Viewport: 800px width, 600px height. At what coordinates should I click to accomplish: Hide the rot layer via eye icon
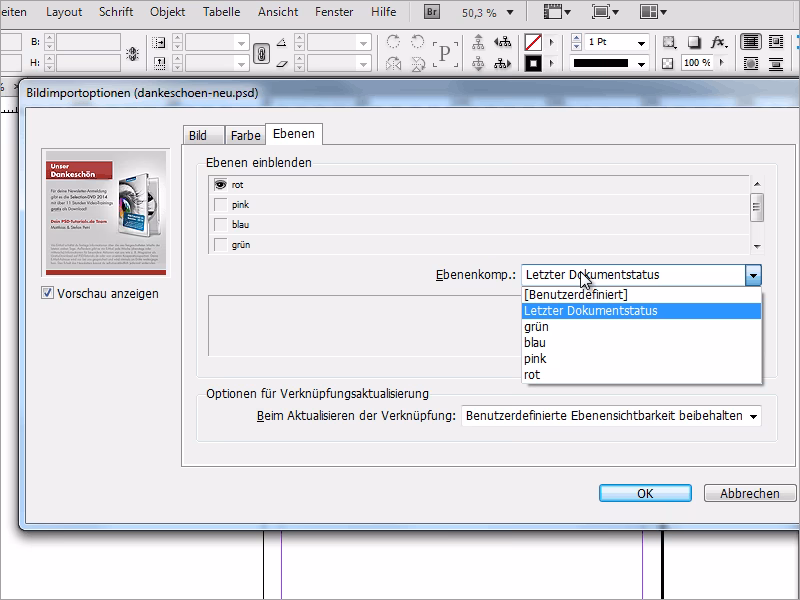coord(221,185)
